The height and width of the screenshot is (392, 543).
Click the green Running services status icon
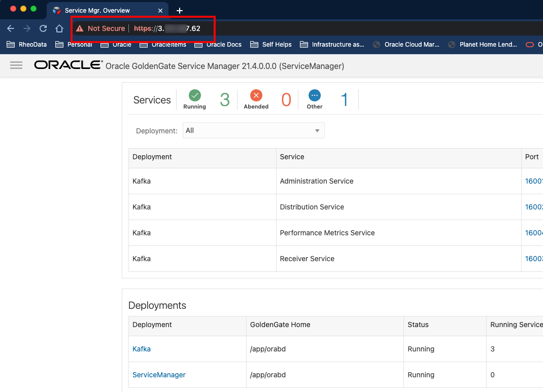click(x=194, y=96)
